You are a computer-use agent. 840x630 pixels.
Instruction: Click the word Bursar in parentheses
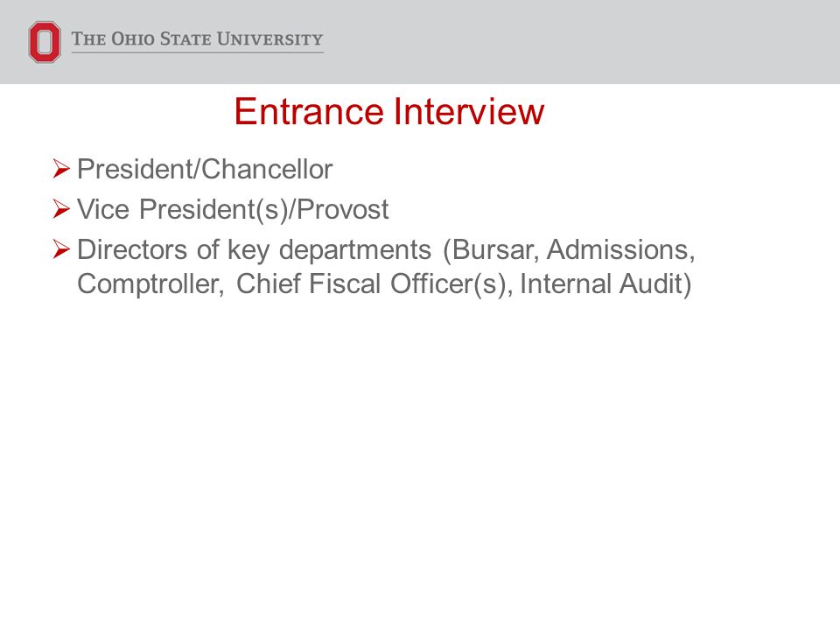tap(495, 250)
